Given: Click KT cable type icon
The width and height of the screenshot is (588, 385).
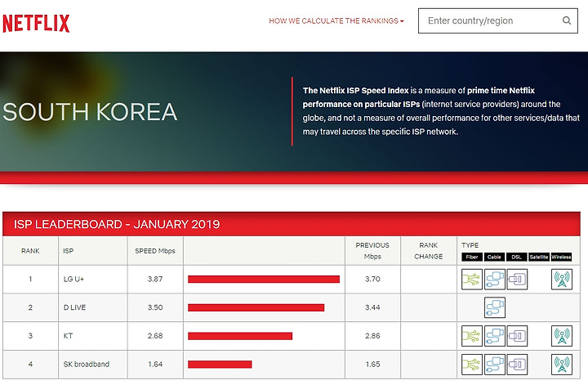Looking at the screenshot, I should (495, 336).
